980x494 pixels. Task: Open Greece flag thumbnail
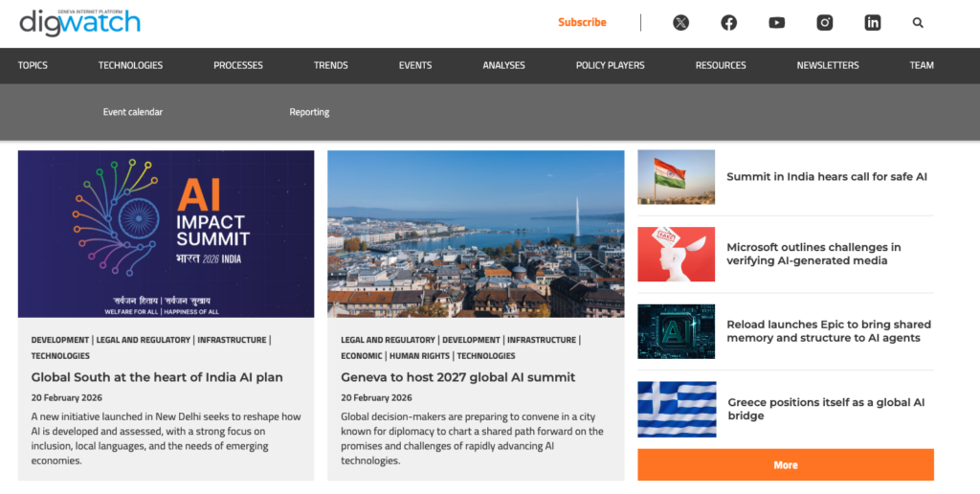[x=677, y=410]
